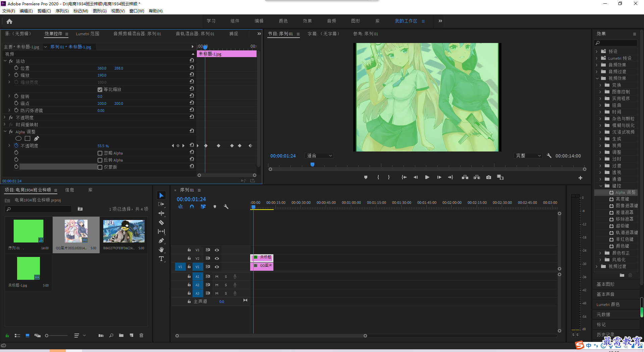Screen dimensions: 644x352
Task: Select the Slip tool
Action: pyautogui.click(x=161, y=231)
